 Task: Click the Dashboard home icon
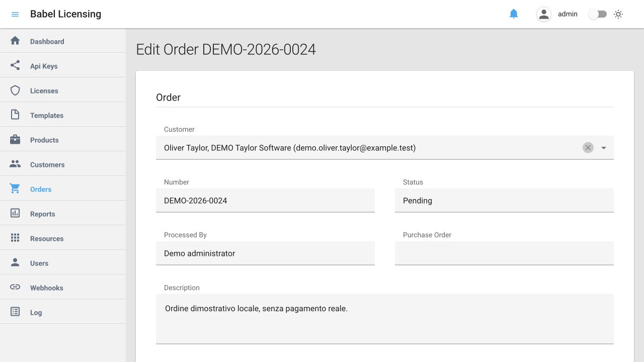pyautogui.click(x=15, y=41)
